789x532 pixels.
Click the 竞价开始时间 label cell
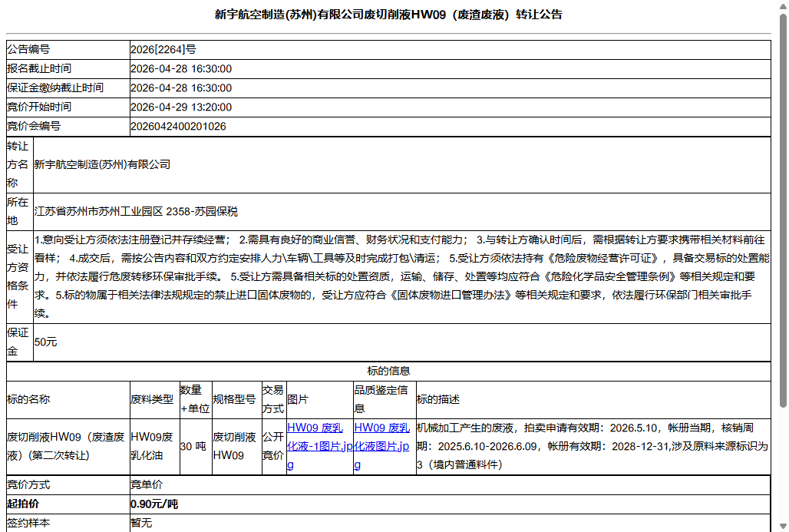point(68,107)
